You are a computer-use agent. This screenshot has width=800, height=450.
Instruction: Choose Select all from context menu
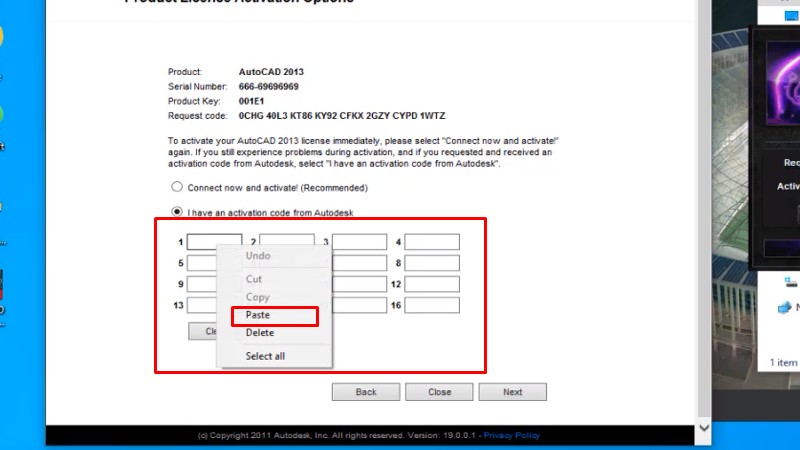265,356
